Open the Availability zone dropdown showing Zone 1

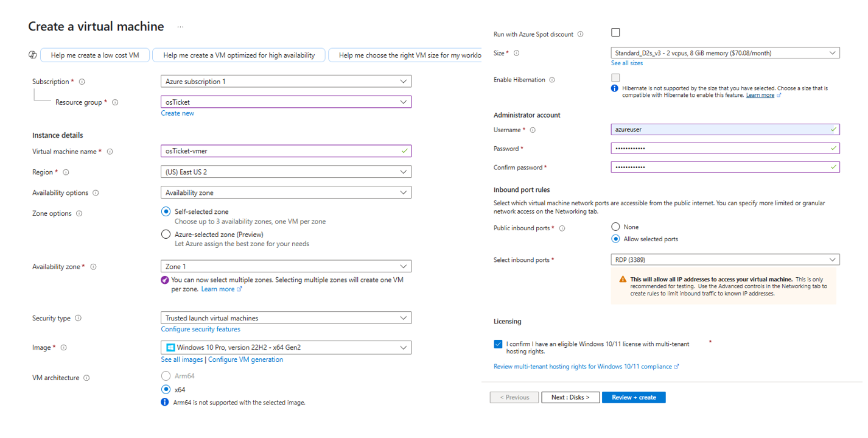(286, 267)
